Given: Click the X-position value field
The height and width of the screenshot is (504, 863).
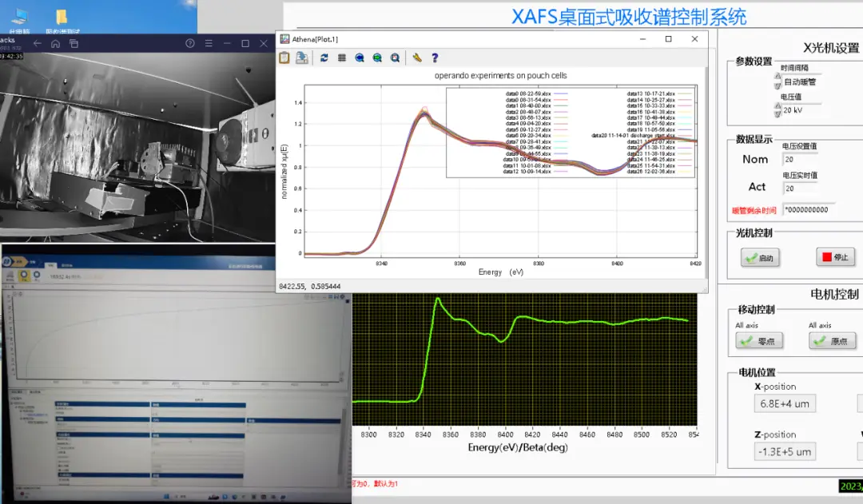Looking at the screenshot, I should [x=783, y=403].
